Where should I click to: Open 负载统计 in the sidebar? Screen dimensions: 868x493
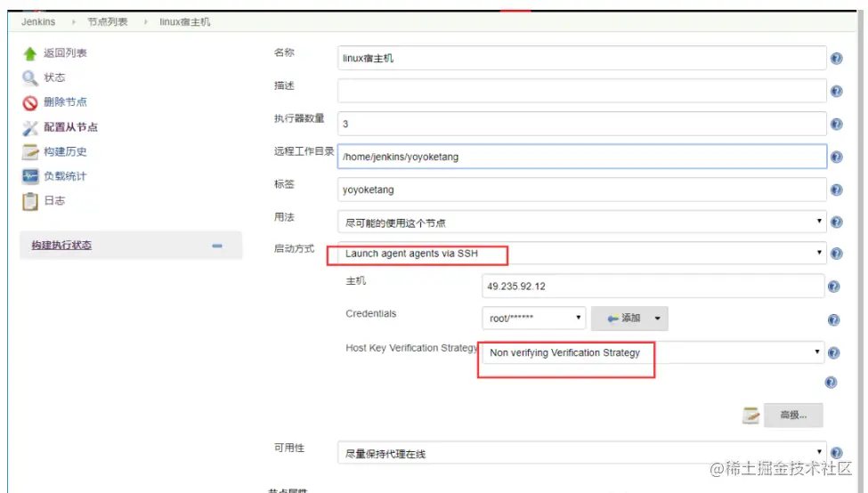point(65,176)
